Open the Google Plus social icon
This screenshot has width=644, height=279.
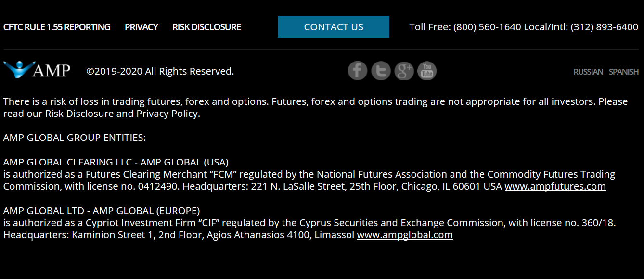tap(404, 71)
